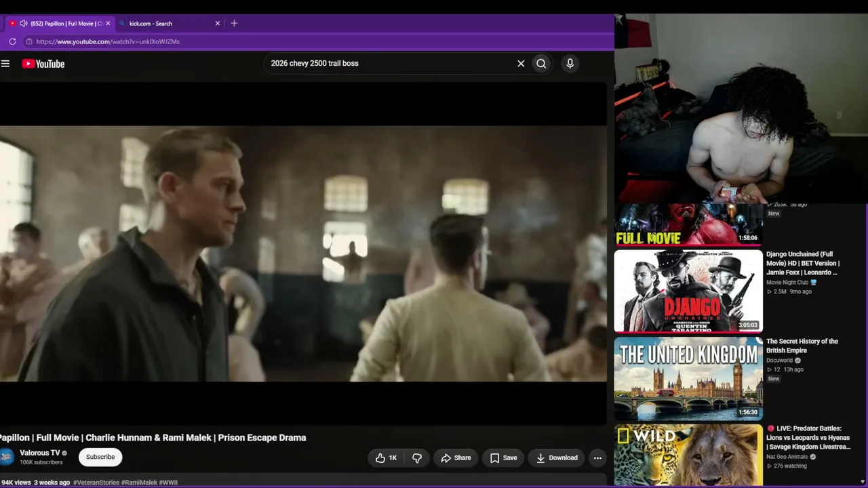Visit the Docuworld channel
Viewport: 868px width, 488px height.
click(780, 361)
